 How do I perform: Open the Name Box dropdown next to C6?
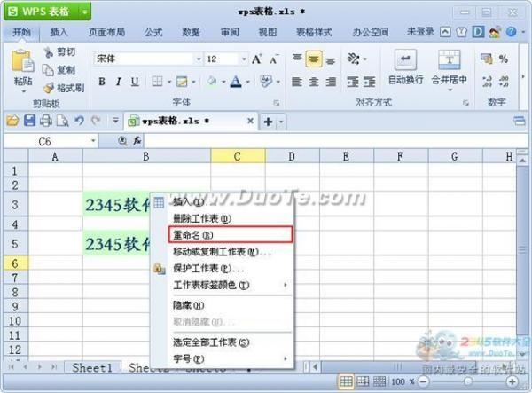coord(93,140)
